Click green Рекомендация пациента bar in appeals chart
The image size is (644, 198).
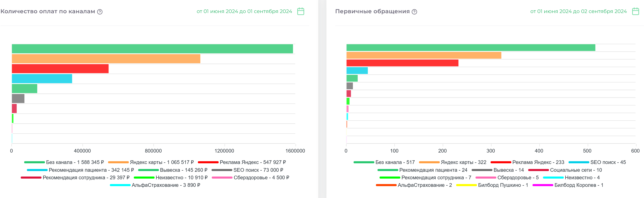pos(352,78)
